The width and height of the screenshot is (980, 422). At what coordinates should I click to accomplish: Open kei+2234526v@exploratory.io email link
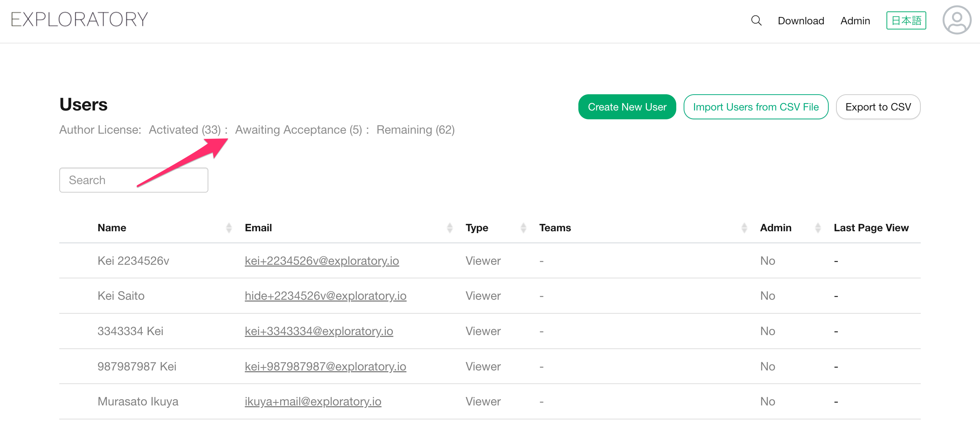pyautogui.click(x=321, y=261)
